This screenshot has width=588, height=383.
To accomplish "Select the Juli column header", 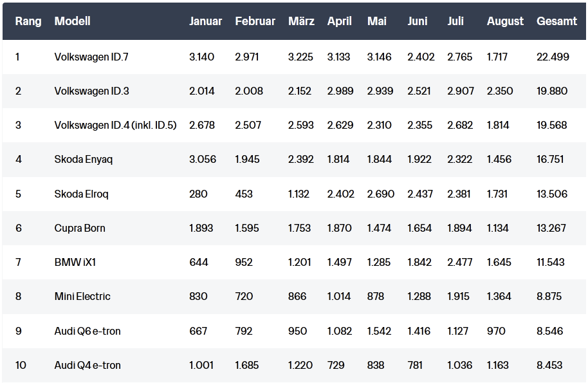I will pyautogui.click(x=455, y=21).
